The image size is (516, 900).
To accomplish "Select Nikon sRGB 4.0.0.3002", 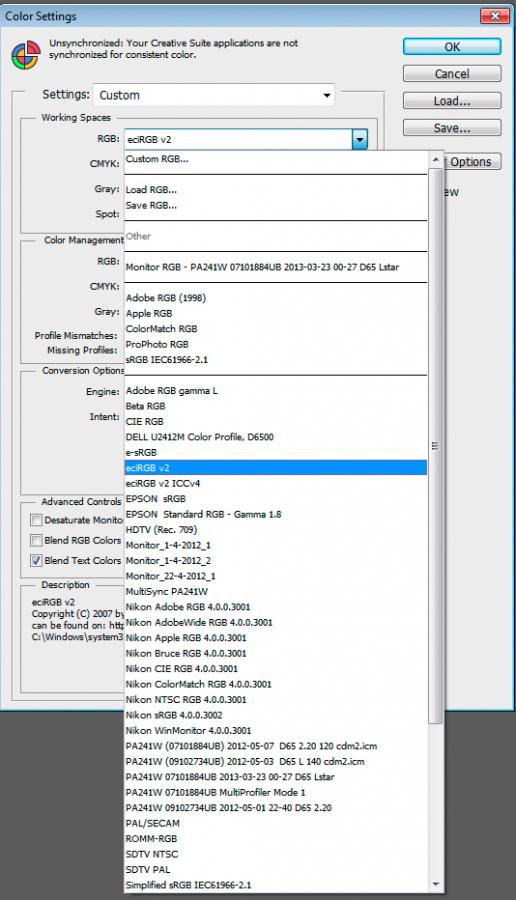I will click(x=276, y=715).
